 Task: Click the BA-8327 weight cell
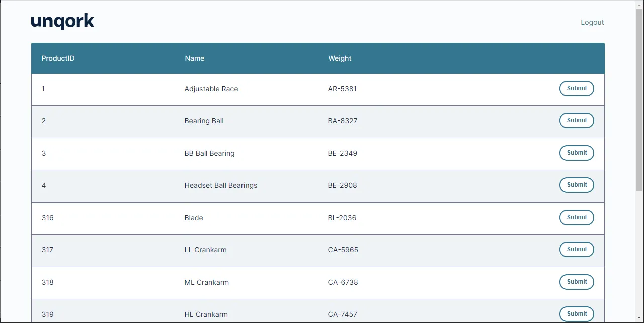pos(342,121)
